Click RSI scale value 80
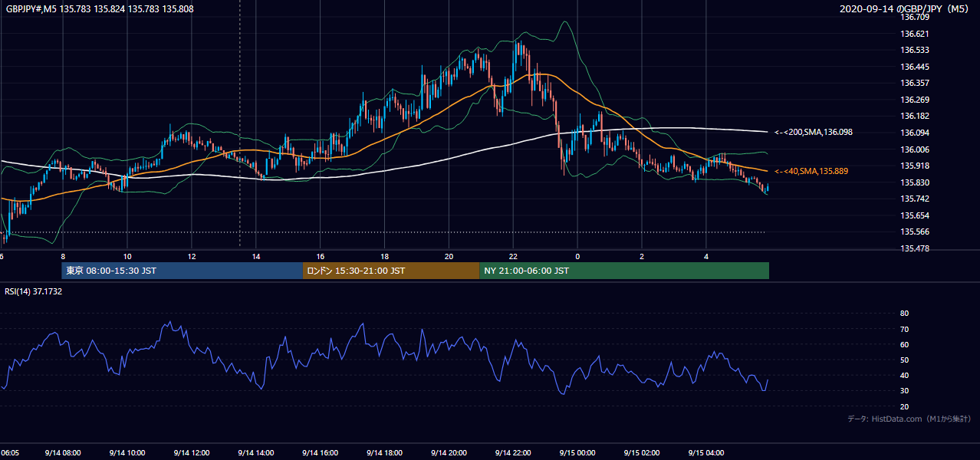Viewport: 980px width, 460px height. [905, 314]
